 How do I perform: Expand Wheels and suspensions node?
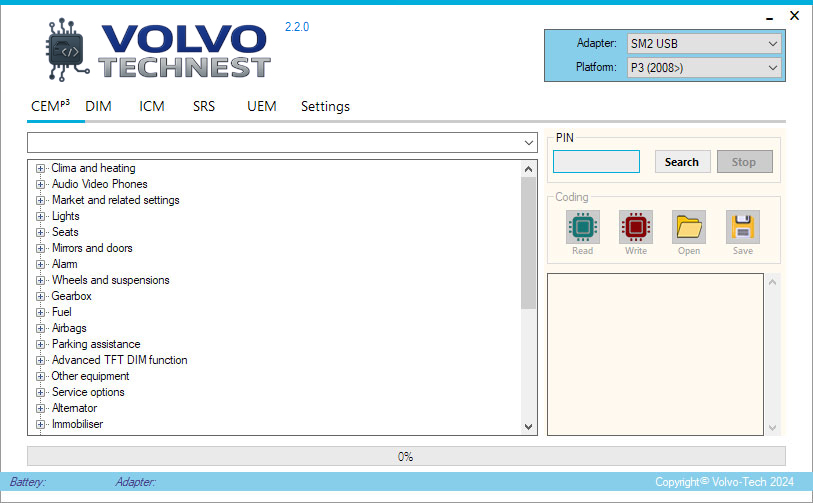coord(40,281)
